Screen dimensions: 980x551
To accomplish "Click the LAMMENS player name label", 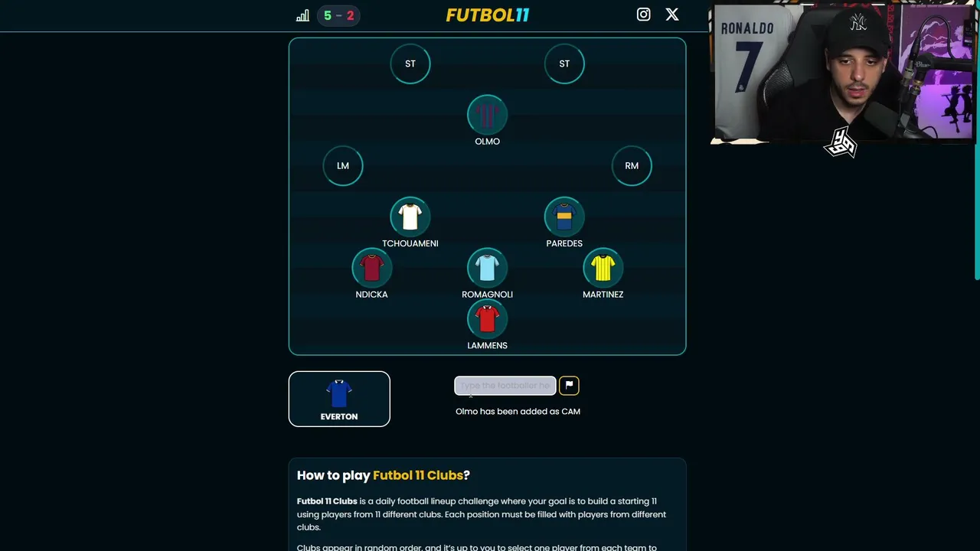I will pyautogui.click(x=487, y=345).
